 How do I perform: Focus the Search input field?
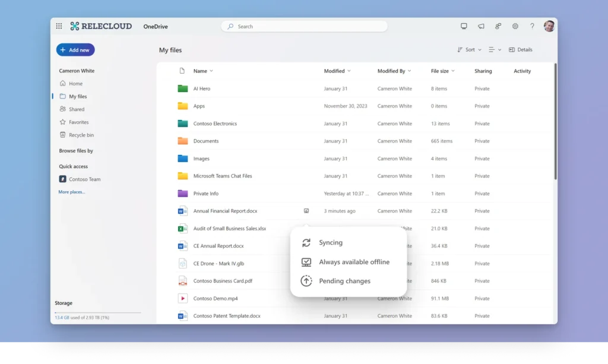tap(305, 26)
